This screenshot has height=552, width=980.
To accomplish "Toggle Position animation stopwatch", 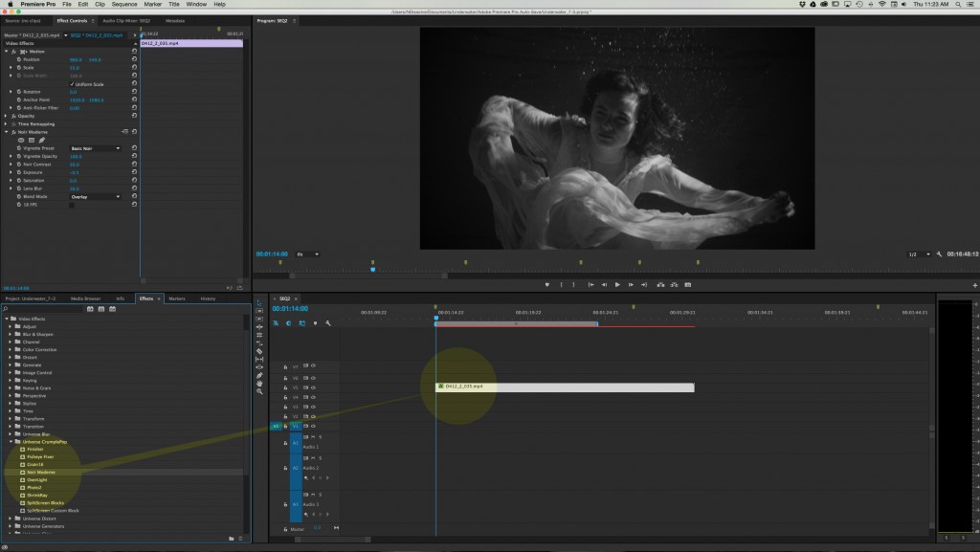I will (19, 59).
